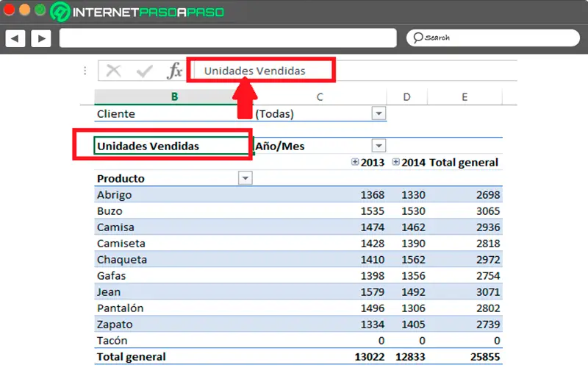Select column B header
The width and height of the screenshot is (588, 368).
[174, 97]
